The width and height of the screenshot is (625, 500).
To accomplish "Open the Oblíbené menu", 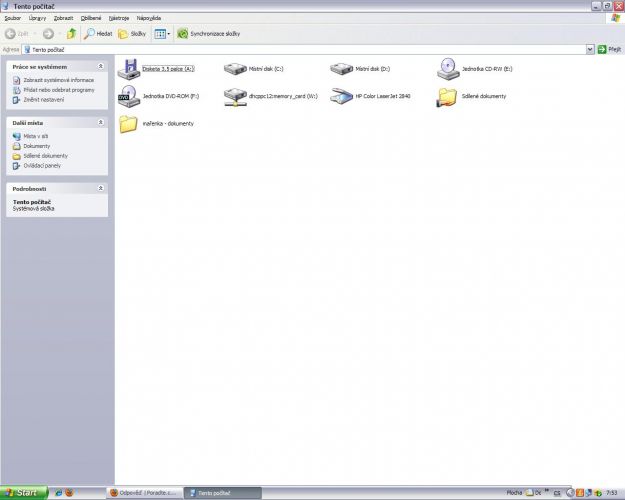I will tap(91, 18).
